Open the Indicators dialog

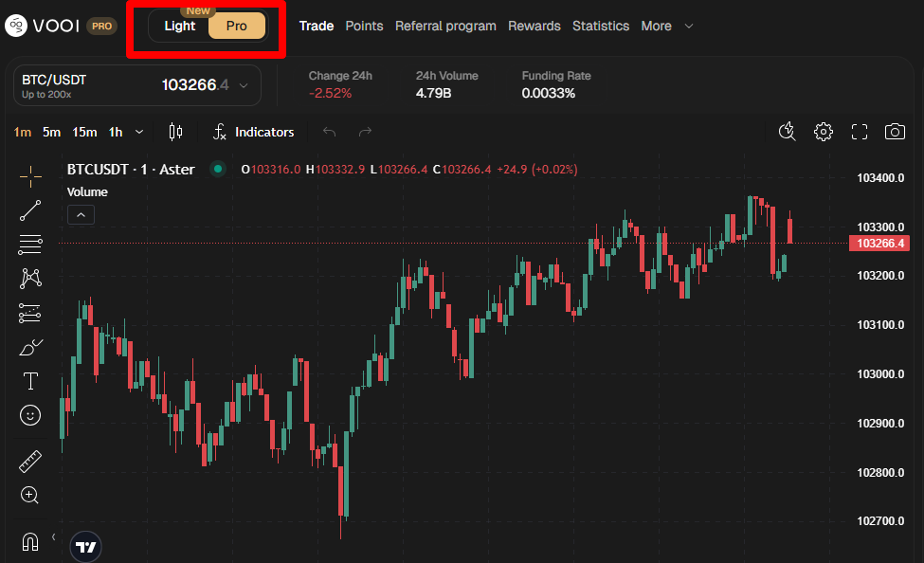tap(253, 132)
